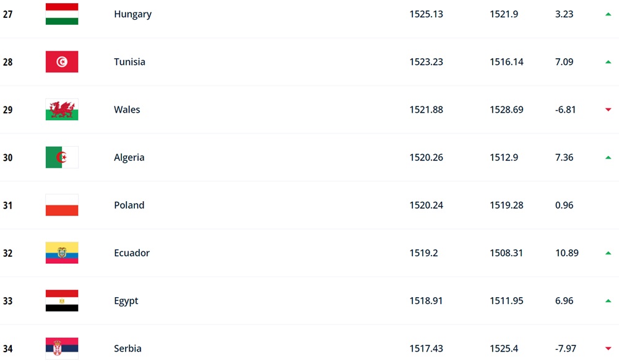This screenshot has width=619, height=364.
Task: Open the Hungary team link
Action: coord(132,15)
